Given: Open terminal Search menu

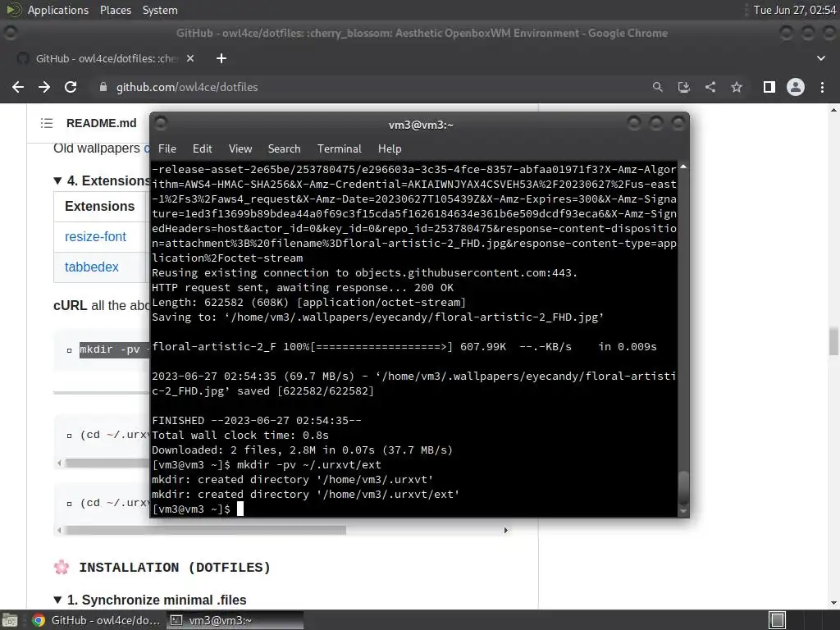Looking at the screenshot, I should click(284, 149).
